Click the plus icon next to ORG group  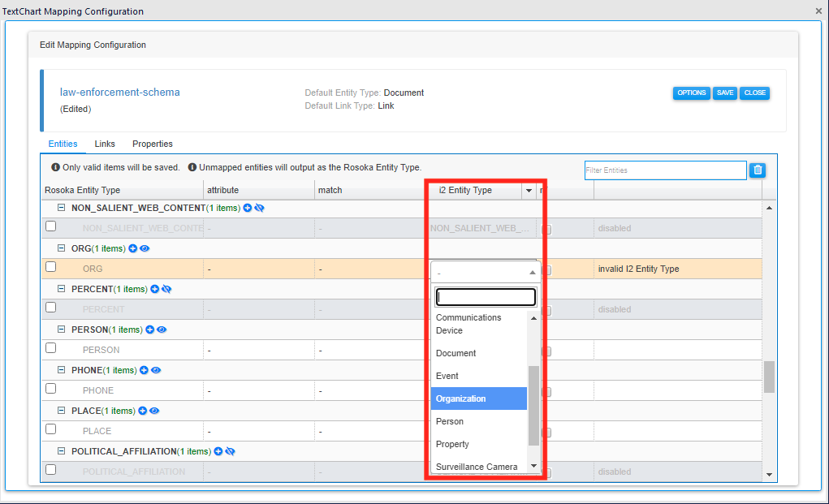(133, 248)
